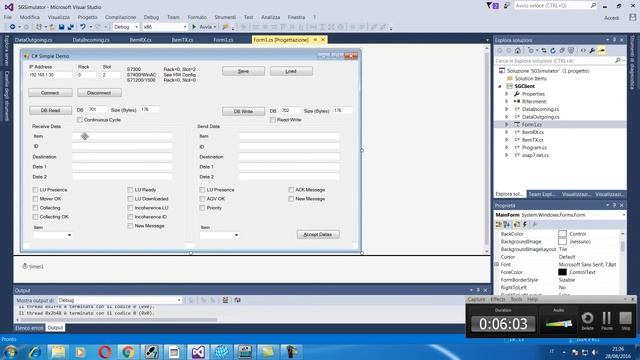Toggle the LU Downloaded checkbox
The width and height of the screenshot is (640, 360).
(130, 199)
